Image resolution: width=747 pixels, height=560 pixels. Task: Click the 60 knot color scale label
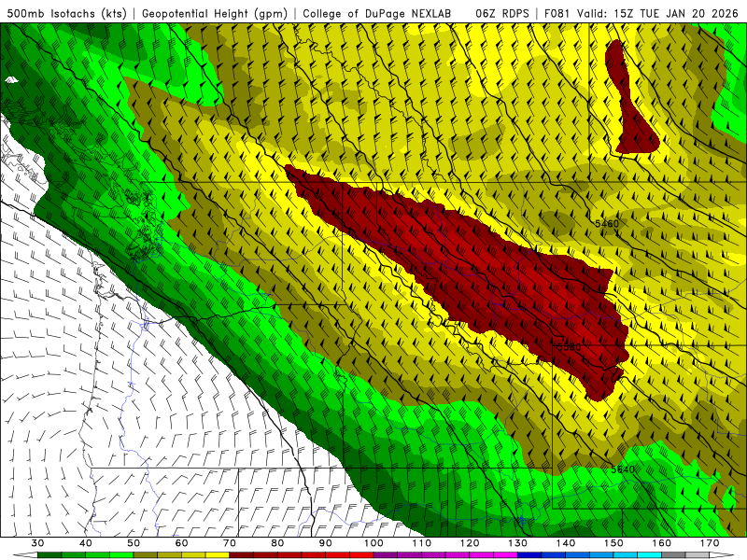181,543
